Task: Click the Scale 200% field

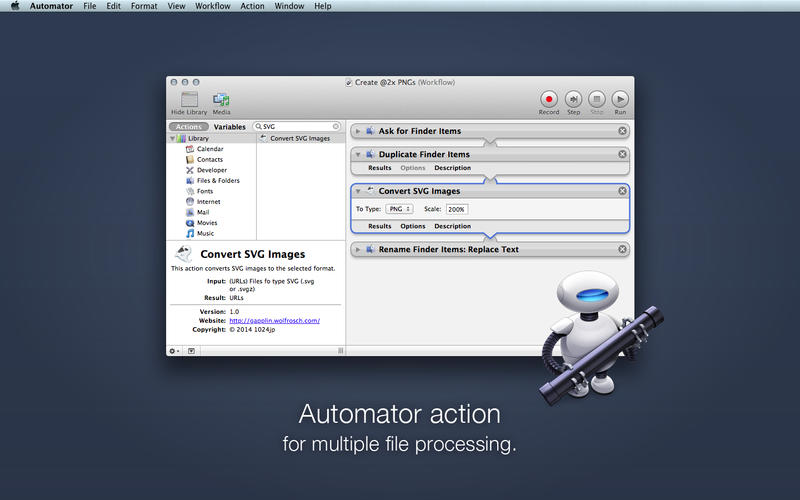Action: pyautogui.click(x=457, y=209)
